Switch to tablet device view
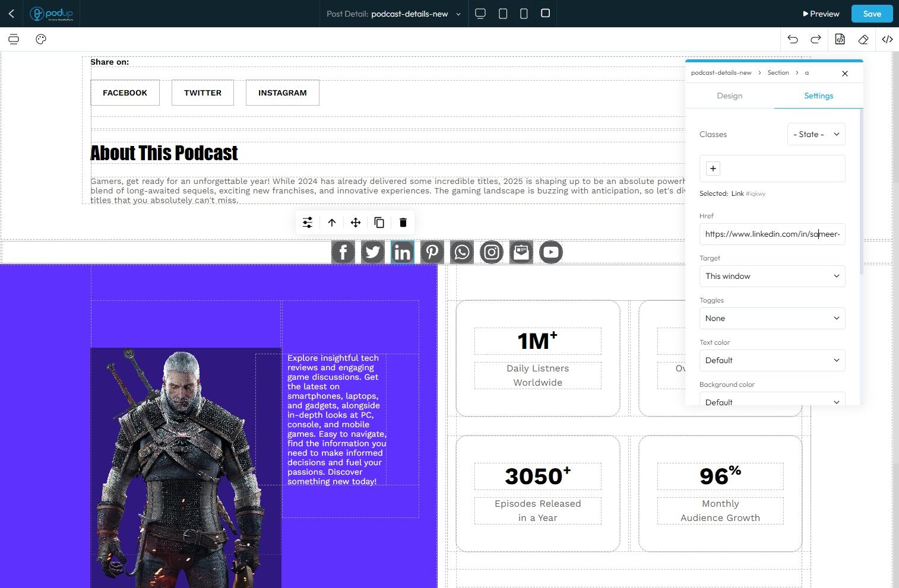 503,14
